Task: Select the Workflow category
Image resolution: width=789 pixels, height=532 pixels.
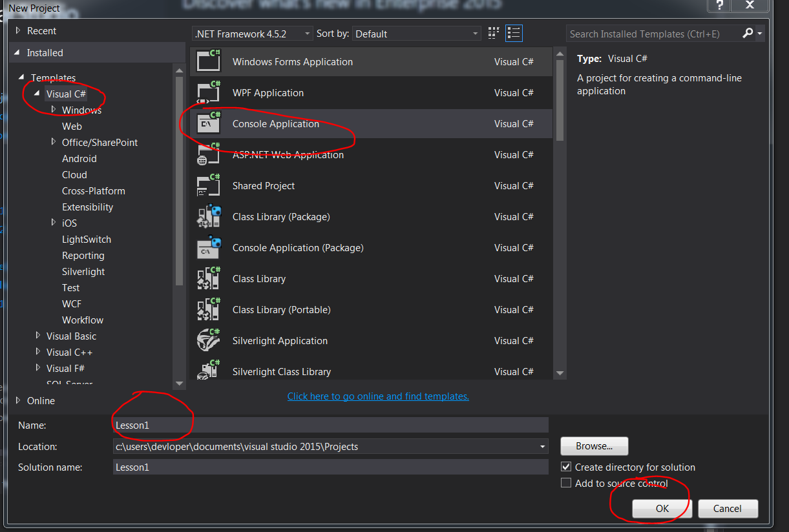Action: [x=83, y=320]
